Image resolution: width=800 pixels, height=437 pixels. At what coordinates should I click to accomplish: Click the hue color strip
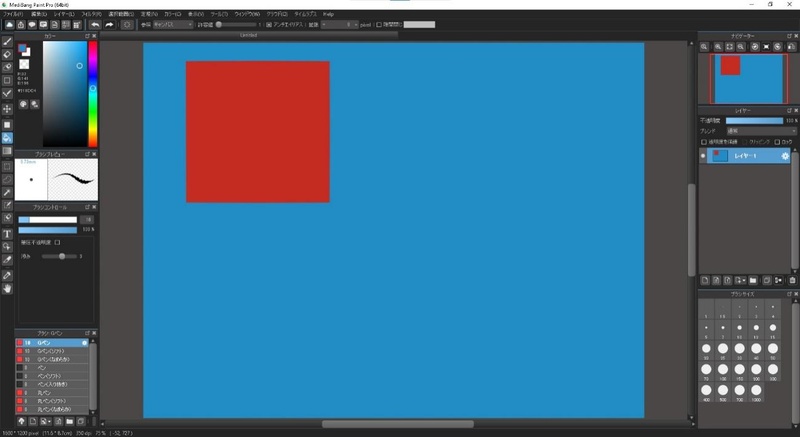tap(93, 94)
